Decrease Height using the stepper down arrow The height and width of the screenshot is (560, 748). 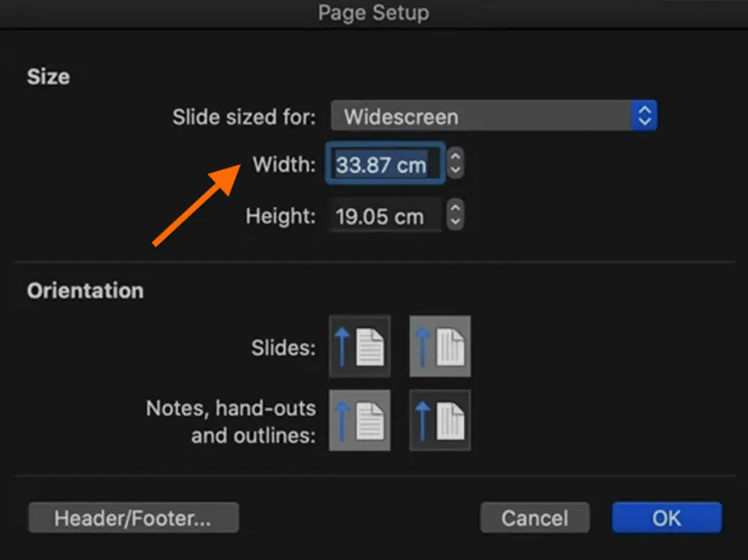tap(455, 222)
